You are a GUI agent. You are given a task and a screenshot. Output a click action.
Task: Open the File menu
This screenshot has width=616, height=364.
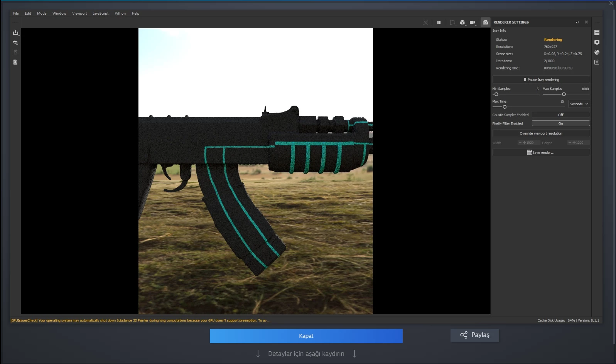coord(16,13)
